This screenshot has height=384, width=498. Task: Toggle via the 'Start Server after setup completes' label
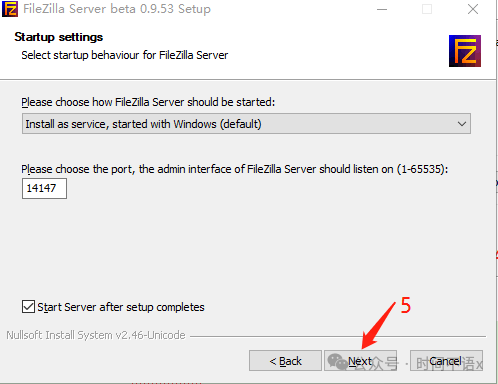click(x=121, y=307)
